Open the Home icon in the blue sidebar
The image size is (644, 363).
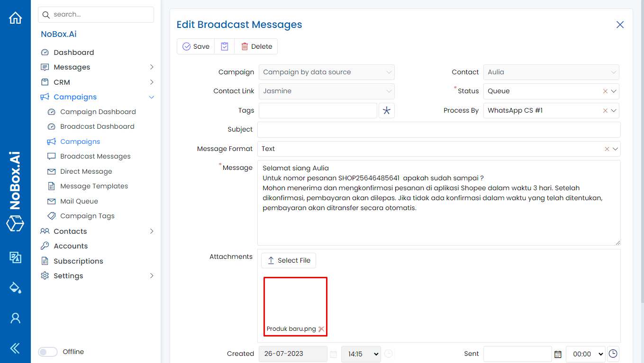(15, 17)
